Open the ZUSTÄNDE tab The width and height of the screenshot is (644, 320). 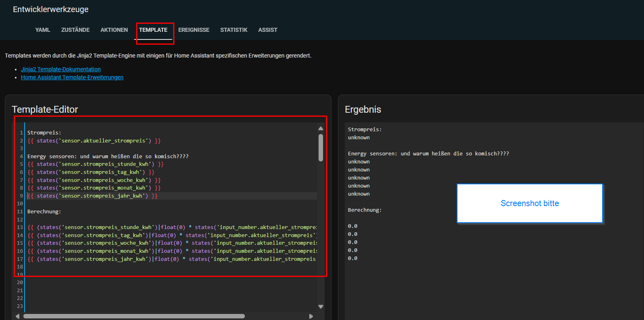tap(75, 30)
